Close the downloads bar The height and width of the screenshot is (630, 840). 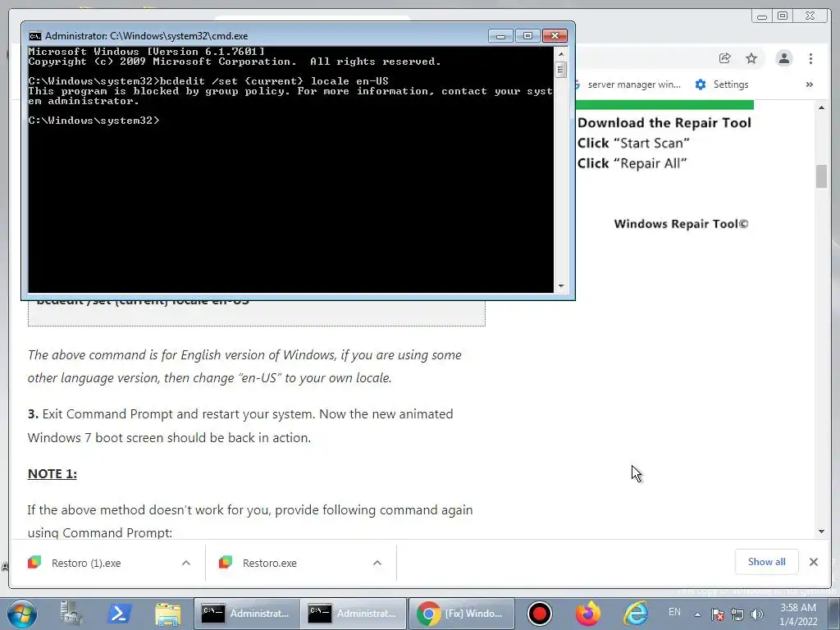pos(813,562)
